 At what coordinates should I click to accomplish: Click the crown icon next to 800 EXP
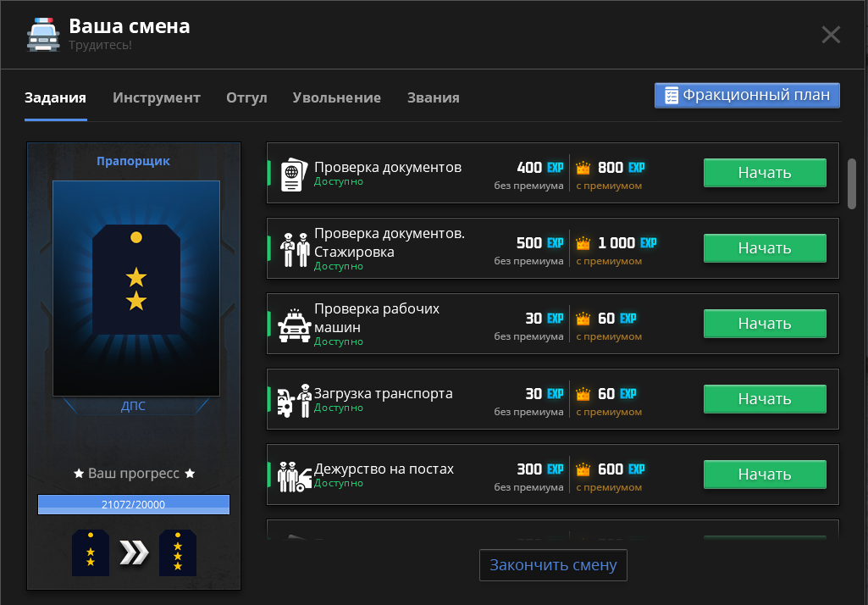point(583,167)
